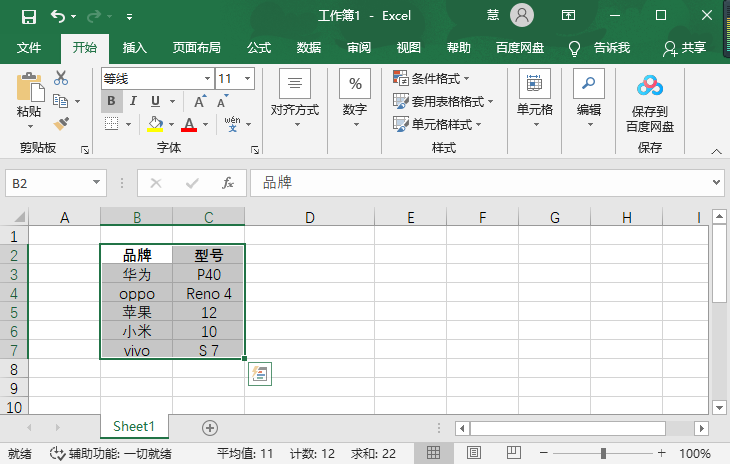
Task: Add a new sheet
Action: (210, 428)
